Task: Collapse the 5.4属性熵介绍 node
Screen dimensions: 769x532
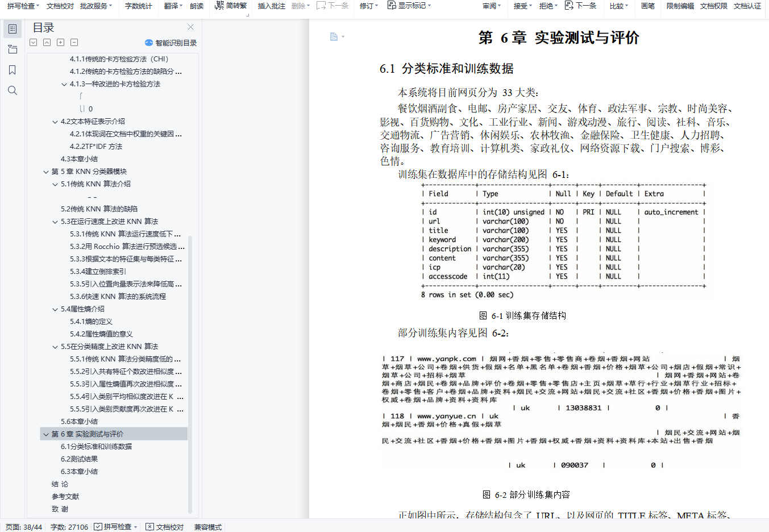Action: pyautogui.click(x=55, y=309)
